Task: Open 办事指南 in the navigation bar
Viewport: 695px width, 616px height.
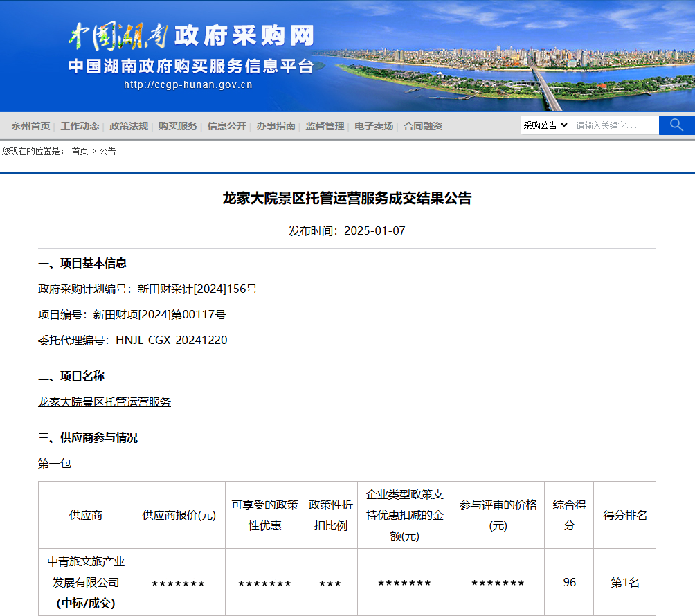Action: tap(276, 126)
